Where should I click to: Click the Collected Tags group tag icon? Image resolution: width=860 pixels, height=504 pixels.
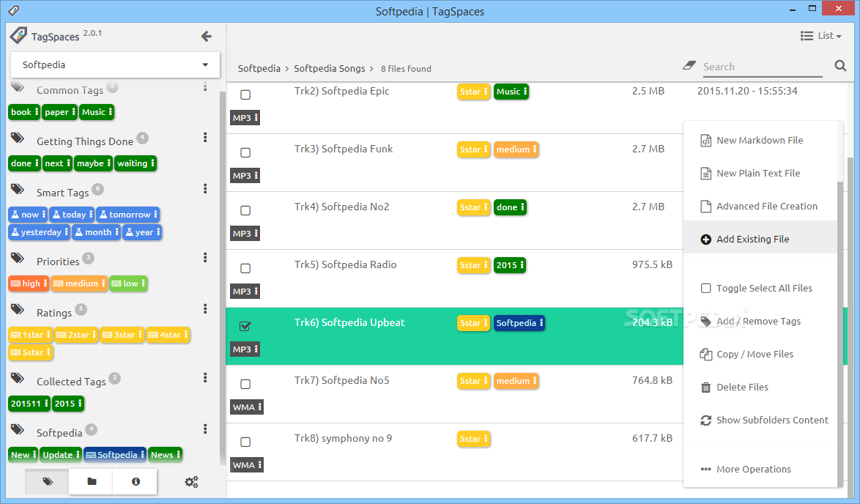pyautogui.click(x=18, y=378)
